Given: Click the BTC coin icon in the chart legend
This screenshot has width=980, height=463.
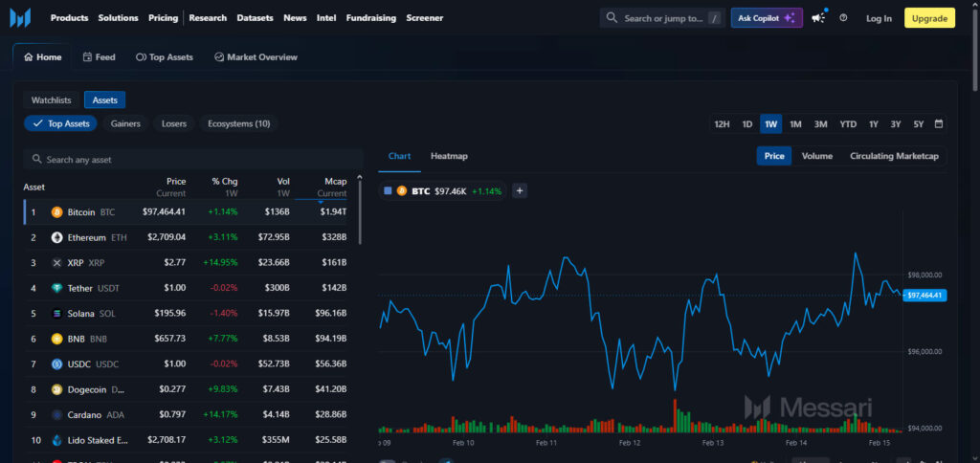Looking at the screenshot, I should coord(402,191).
